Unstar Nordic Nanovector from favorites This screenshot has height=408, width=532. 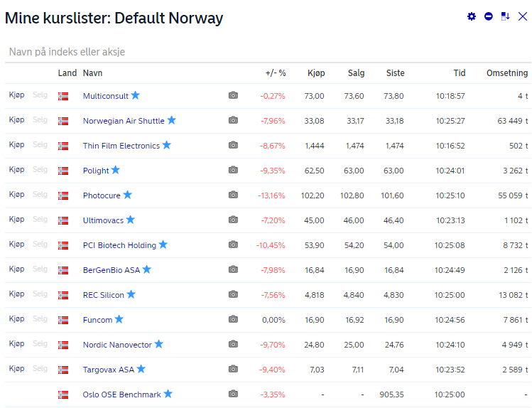point(159,344)
